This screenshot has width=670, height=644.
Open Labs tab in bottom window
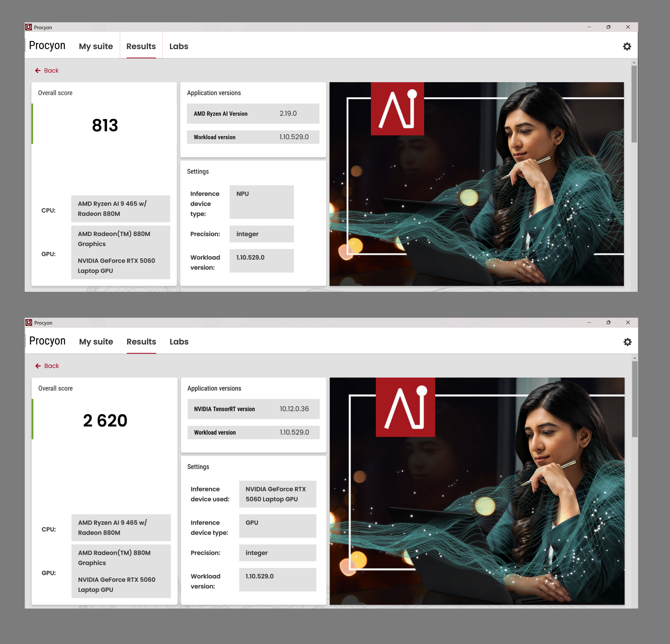(x=179, y=341)
